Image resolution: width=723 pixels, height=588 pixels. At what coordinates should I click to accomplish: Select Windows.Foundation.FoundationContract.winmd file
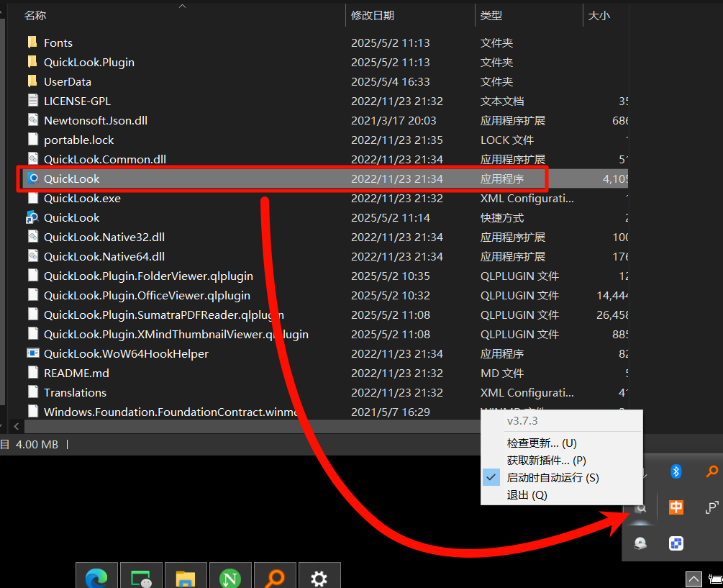[170, 412]
